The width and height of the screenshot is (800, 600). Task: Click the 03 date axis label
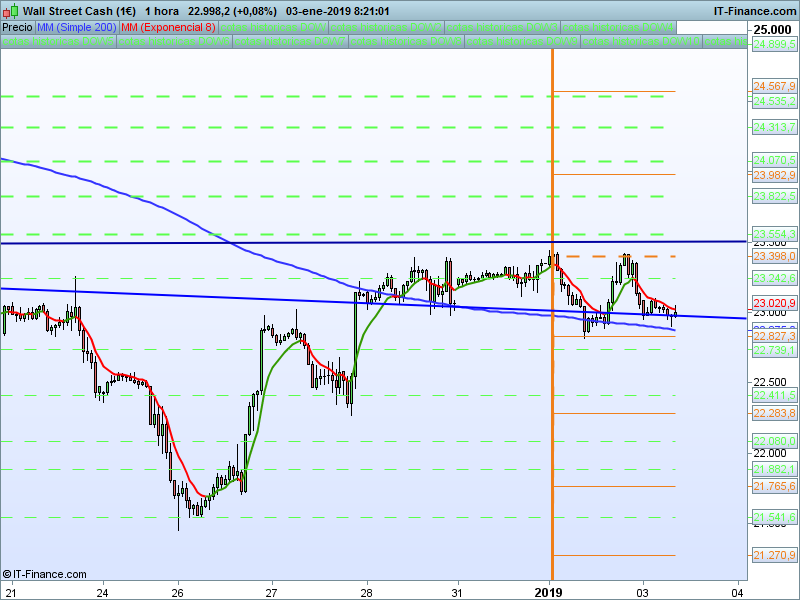pyautogui.click(x=642, y=593)
